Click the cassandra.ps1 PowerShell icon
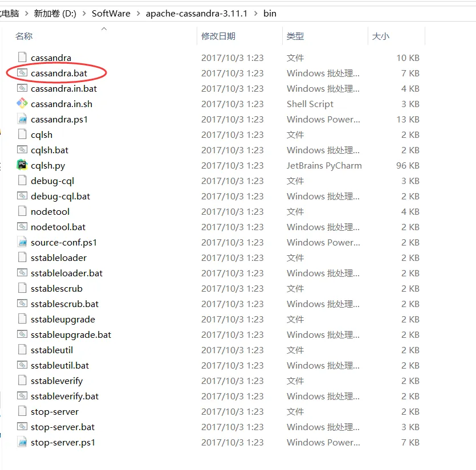476x470 pixels. coord(22,119)
